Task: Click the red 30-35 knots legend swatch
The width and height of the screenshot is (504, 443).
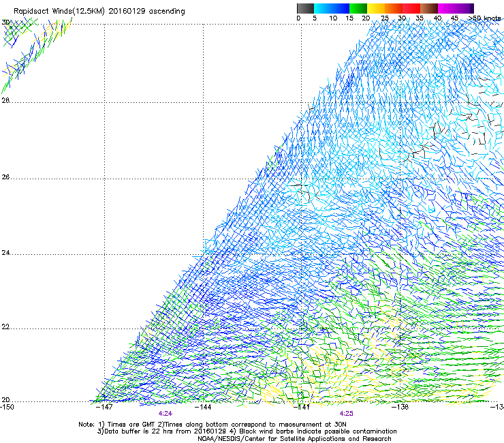Action: click(411, 8)
